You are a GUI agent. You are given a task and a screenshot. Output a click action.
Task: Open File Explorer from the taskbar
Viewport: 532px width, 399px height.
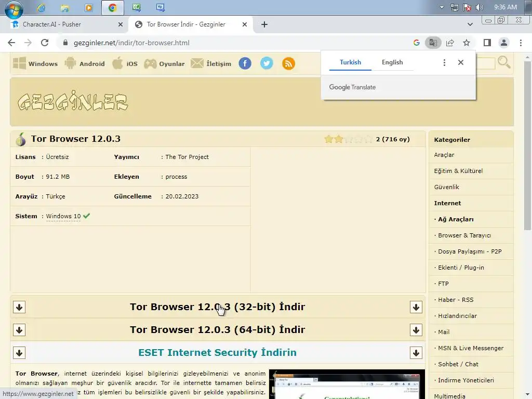pos(65,7)
